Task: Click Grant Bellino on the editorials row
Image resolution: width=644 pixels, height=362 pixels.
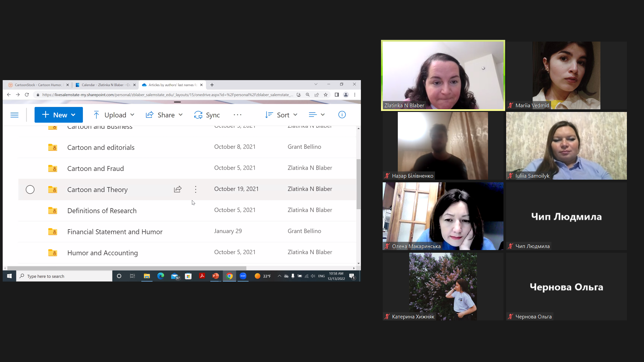Action: (304, 147)
